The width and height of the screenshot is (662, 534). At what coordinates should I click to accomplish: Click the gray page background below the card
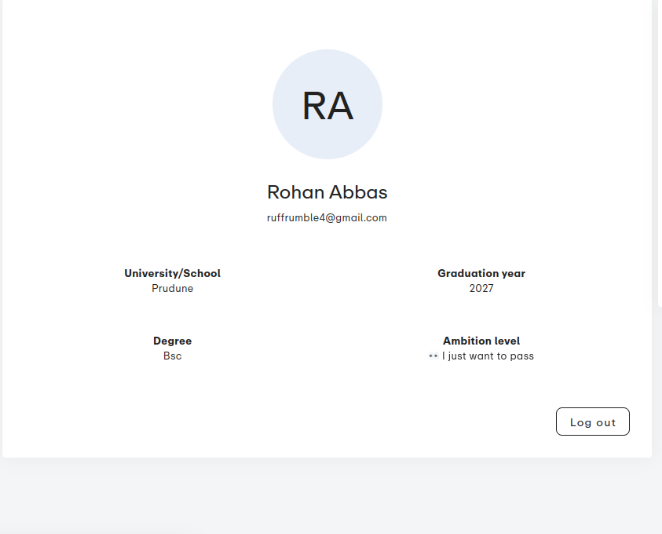point(330,495)
